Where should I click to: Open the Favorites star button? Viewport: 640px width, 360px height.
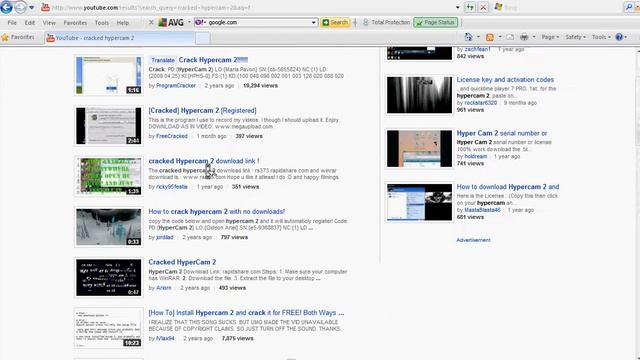click(18, 38)
